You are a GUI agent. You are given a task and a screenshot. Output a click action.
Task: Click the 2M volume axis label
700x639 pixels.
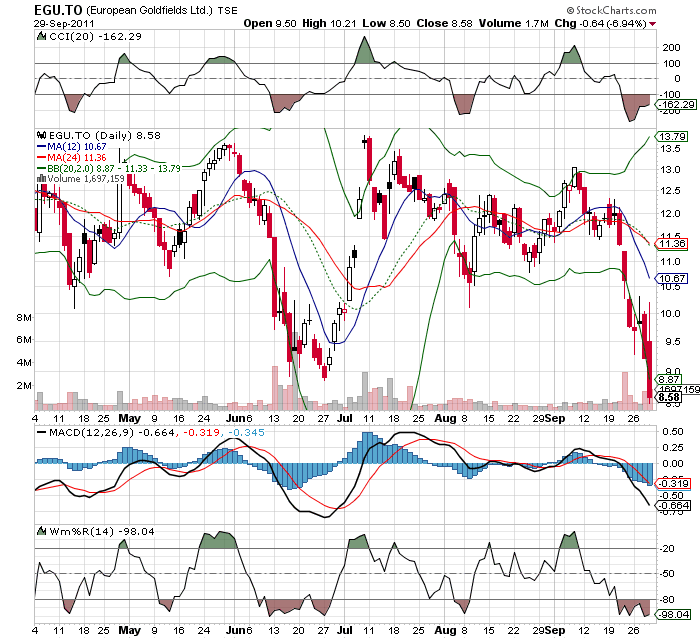24,385
